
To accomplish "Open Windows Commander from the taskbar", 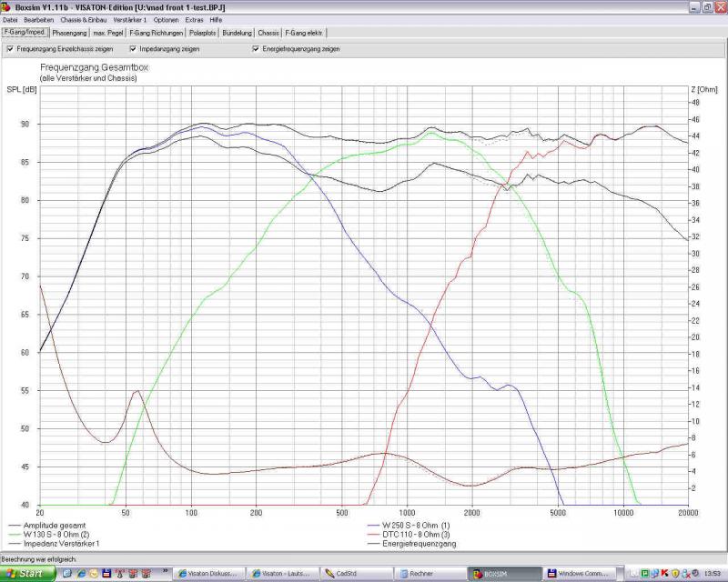I will [582, 574].
